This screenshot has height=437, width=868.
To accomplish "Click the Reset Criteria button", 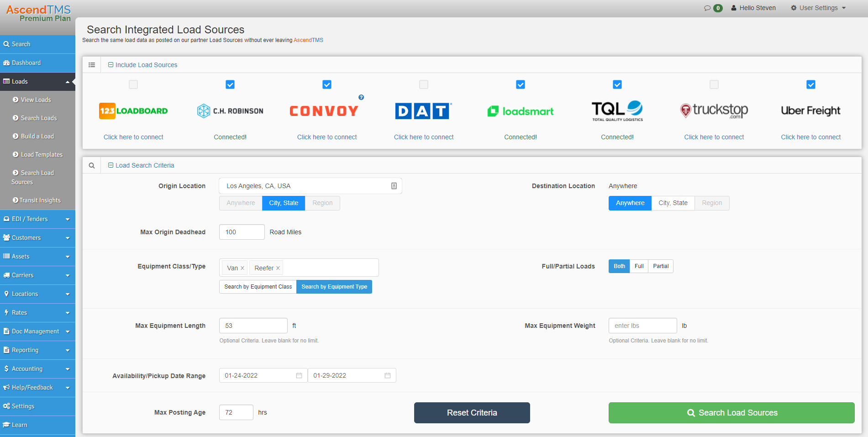I will coord(472,413).
